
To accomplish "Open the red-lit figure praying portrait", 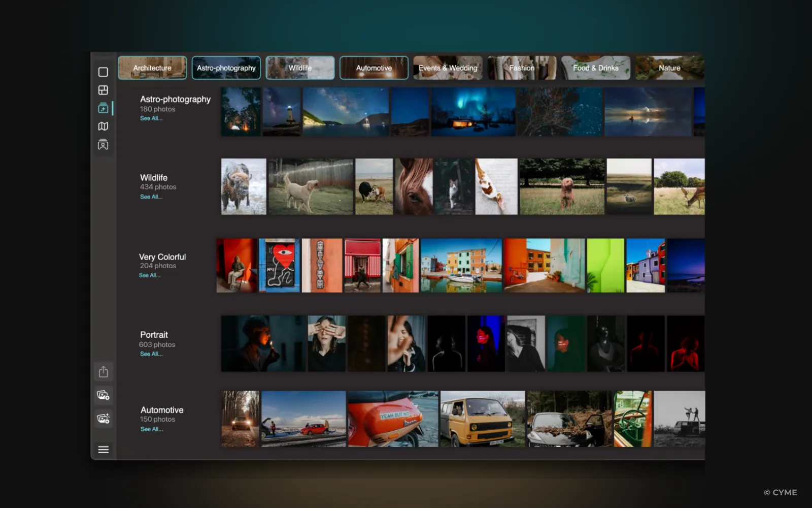I will coord(686,343).
